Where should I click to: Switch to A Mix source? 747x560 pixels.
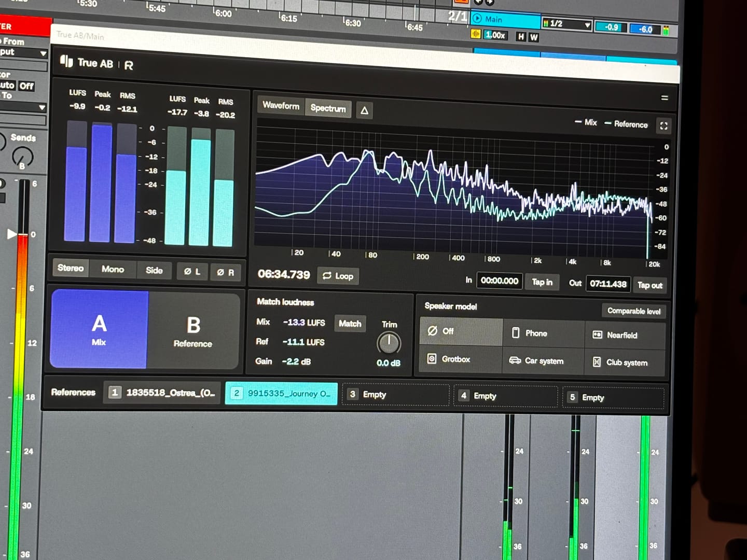coord(99,329)
